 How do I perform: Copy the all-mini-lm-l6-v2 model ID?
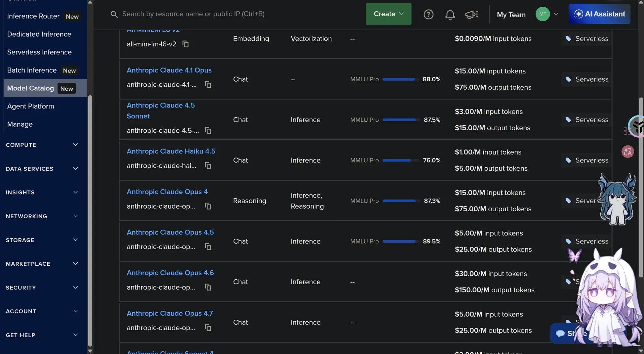click(x=185, y=44)
